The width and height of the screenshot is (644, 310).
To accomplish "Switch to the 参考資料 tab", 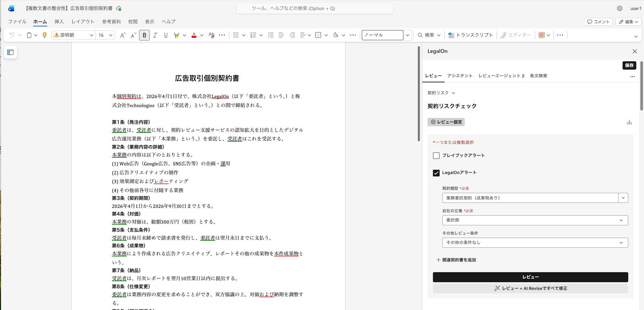I will click(112, 22).
